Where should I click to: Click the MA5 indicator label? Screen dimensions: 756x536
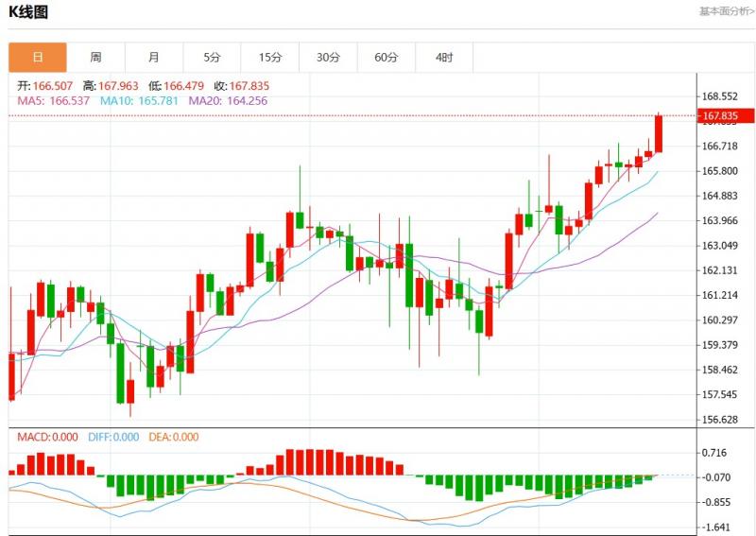tap(47, 100)
